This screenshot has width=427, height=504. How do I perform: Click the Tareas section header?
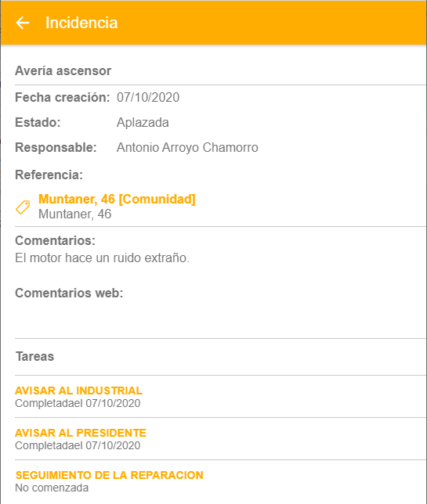(35, 356)
